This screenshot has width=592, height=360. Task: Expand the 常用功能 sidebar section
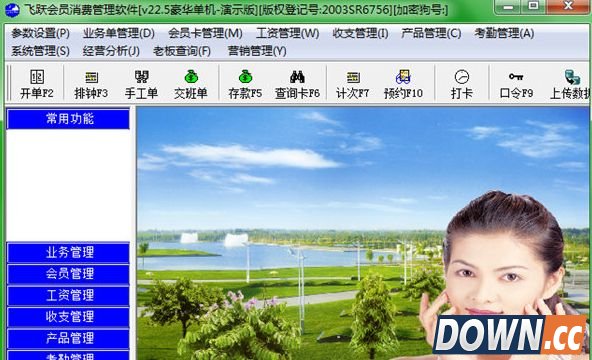(x=68, y=119)
